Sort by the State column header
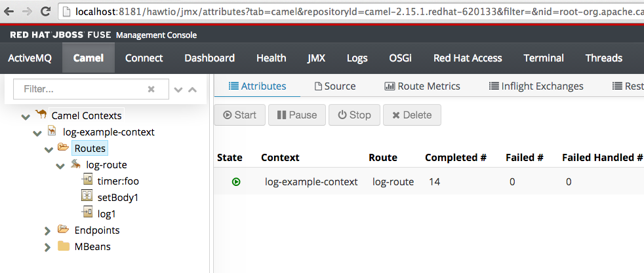Image resolution: width=644 pixels, height=273 pixels. [x=230, y=158]
